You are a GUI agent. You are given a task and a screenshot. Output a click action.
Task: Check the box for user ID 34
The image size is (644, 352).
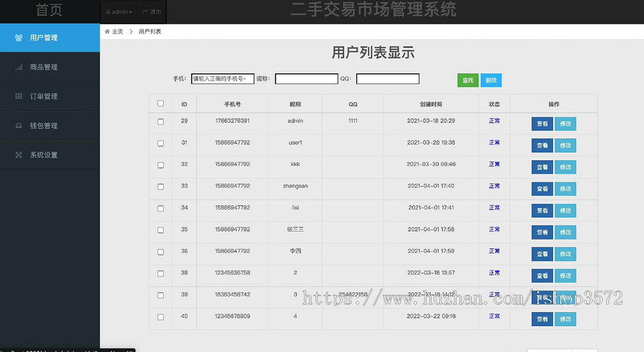coord(160,209)
